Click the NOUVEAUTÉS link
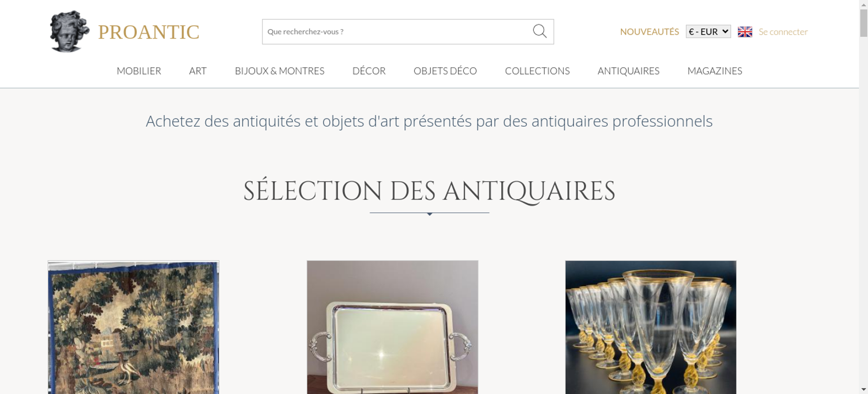 point(649,32)
